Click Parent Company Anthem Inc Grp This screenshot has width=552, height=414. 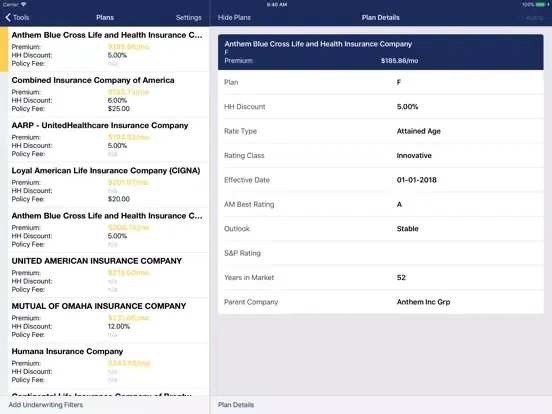423,302
